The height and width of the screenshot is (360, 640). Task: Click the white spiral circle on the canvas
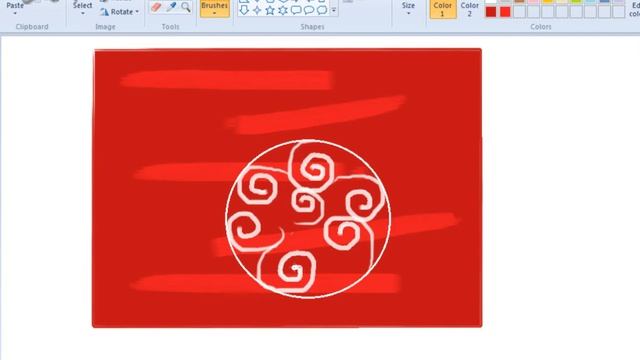coord(308,219)
